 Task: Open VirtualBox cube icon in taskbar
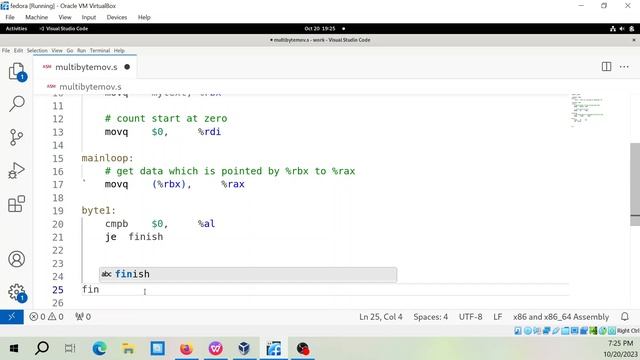244,349
